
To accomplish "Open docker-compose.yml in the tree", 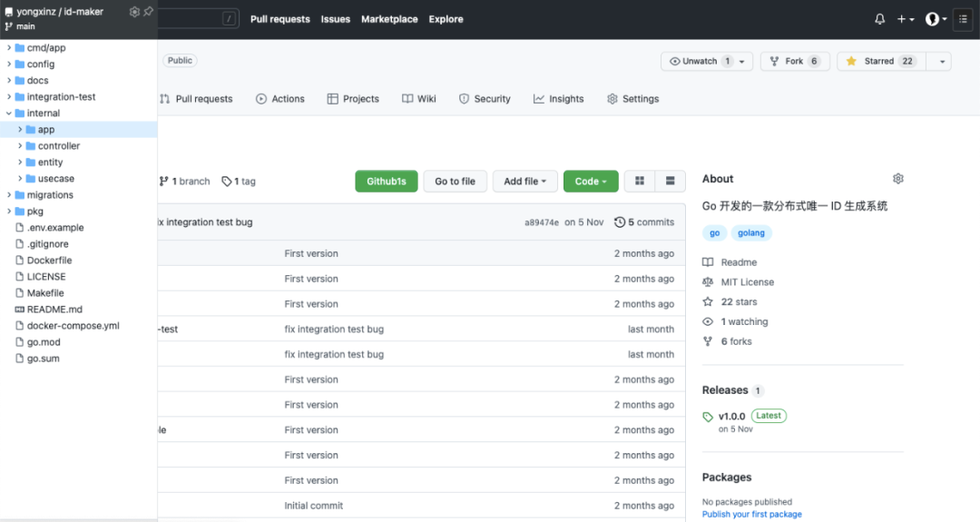I will pyautogui.click(x=73, y=326).
